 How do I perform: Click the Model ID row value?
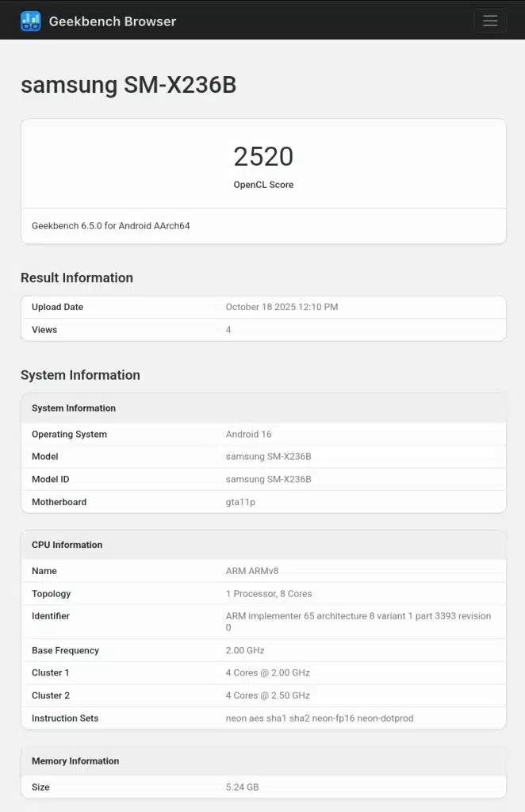click(x=268, y=479)
